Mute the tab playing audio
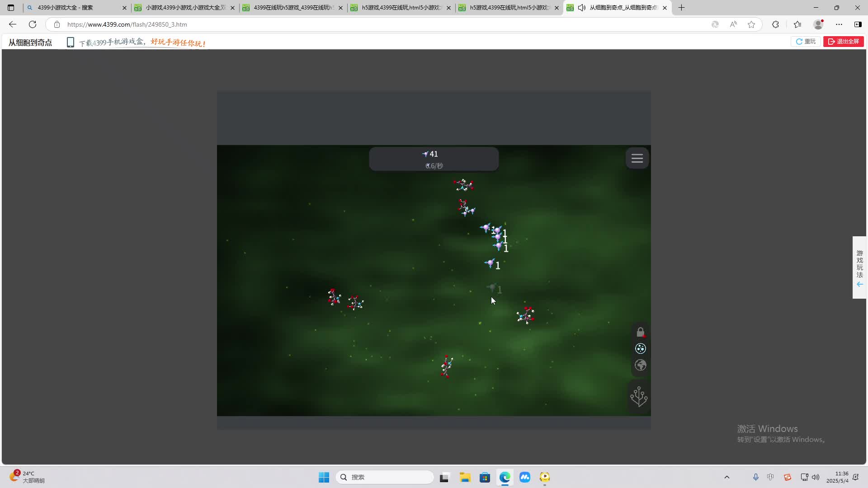 [x=582, y=8]
